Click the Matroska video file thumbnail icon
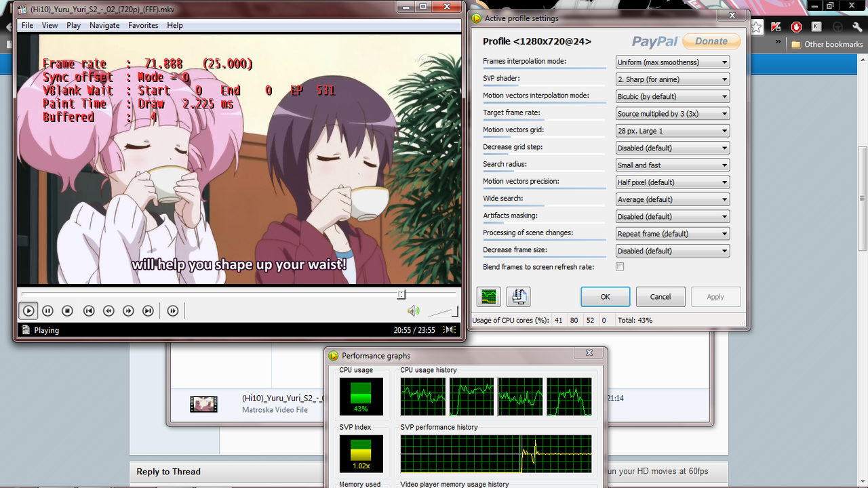Screen dimensions: 868x488 (203, 405)
